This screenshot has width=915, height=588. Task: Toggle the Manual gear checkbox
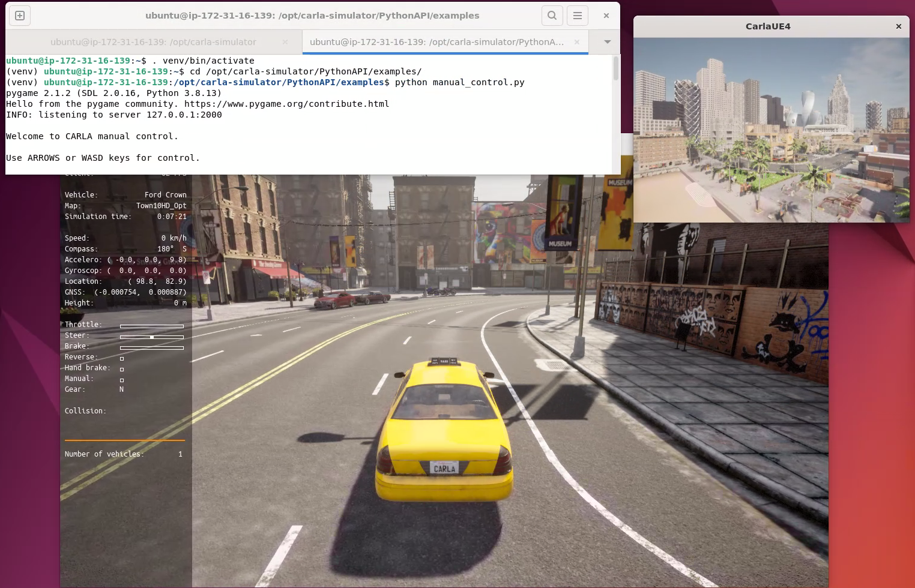point(122,380)
